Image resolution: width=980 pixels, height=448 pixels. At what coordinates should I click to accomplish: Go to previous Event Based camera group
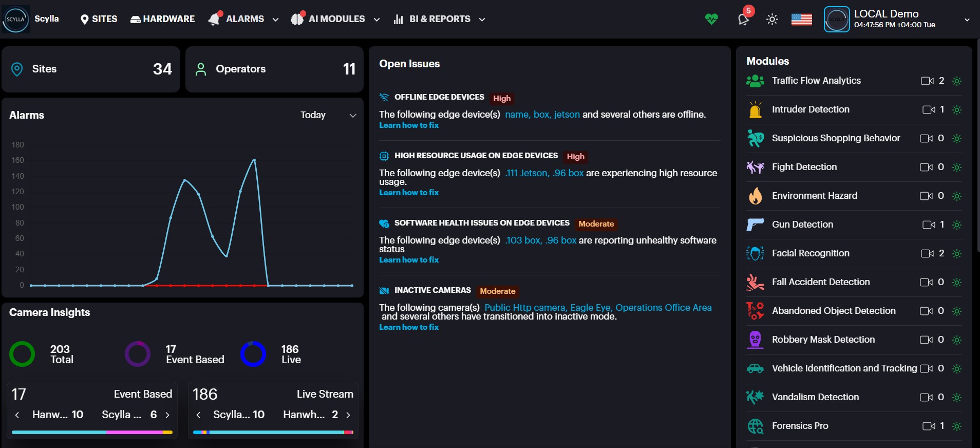coord(17,415)
